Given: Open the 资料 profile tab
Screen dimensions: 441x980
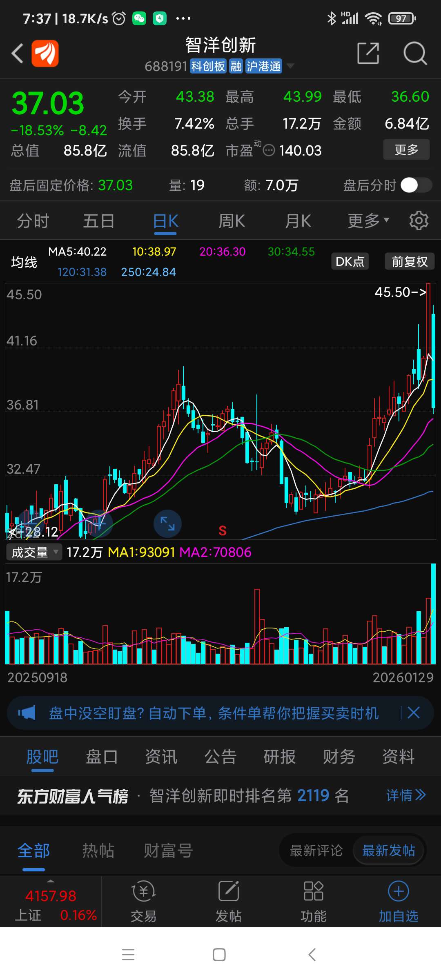Looking at the screenshot, I should 399,757.
